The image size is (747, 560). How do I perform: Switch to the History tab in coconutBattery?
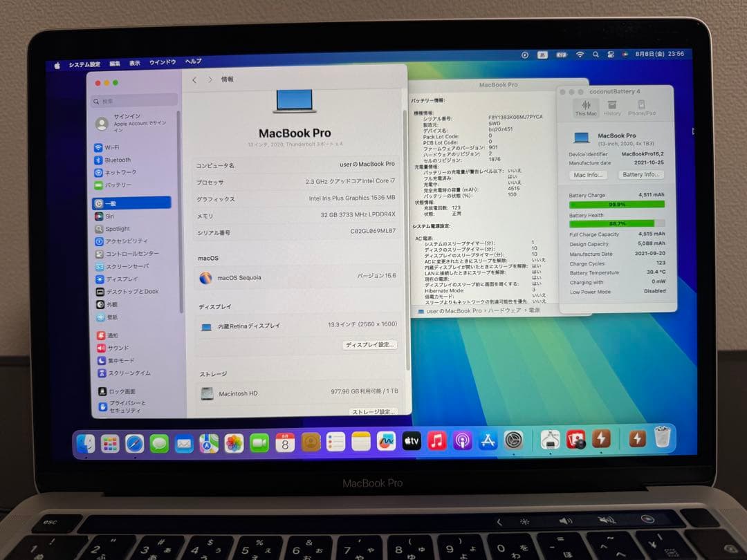click(x=612, y=109)
